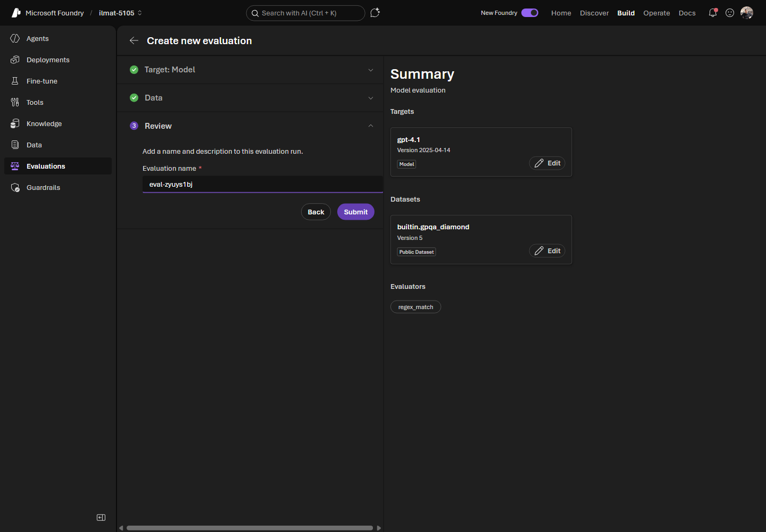Viewport: 766px width, 532px height.
Task: Click the Review step title
Action: (158, 126)
